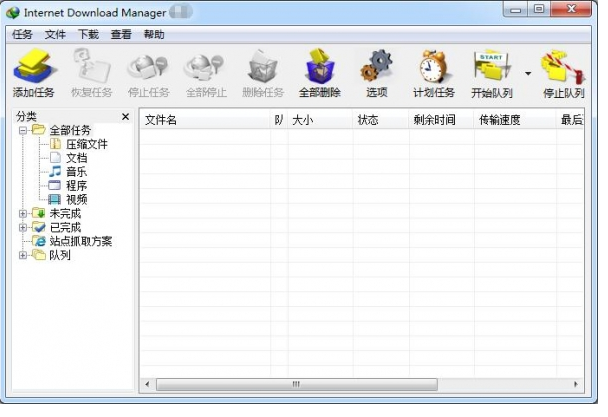
Task: Click the 添加任务 (Add task) toolbar icon
Action: pyautogui.click(x=34, y=66)
